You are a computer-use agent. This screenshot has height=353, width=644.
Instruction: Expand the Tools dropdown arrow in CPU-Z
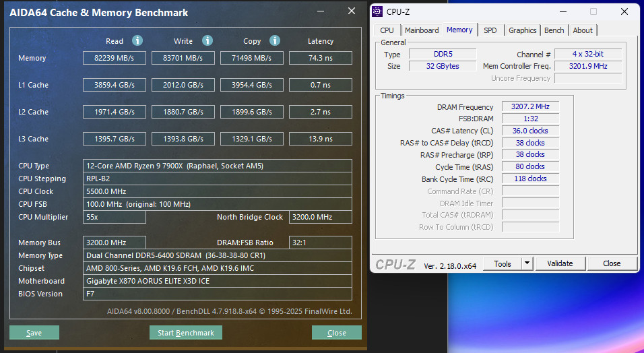527,263
